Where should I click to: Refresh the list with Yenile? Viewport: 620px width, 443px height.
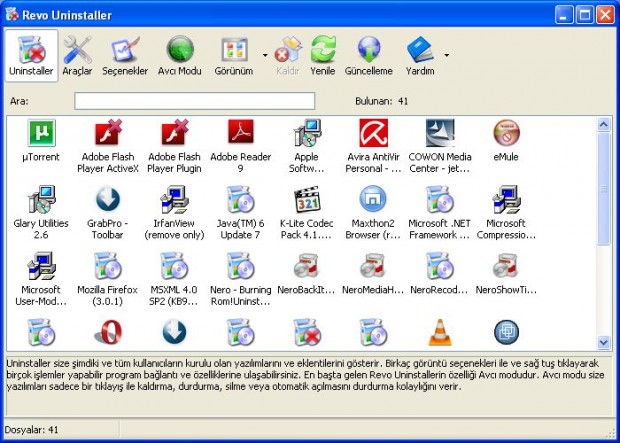tap(323, 56)
